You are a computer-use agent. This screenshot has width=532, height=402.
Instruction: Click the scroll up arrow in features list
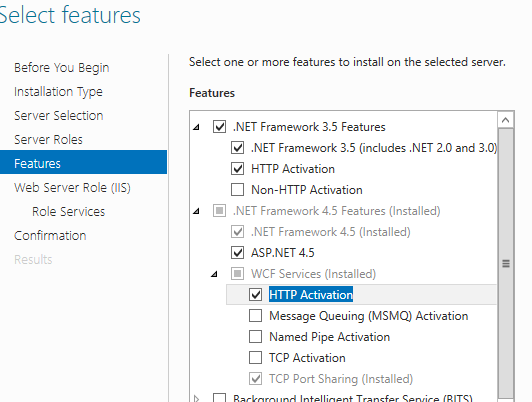point(506,120)
